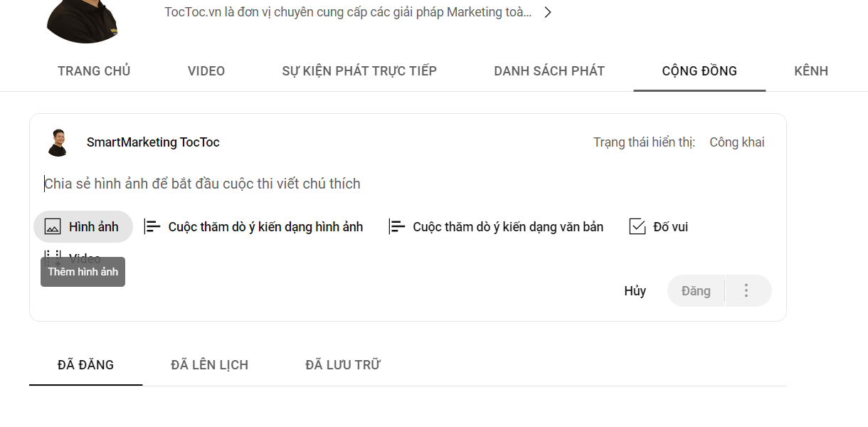The width and height of the screenshot is (868, 427).
Task: Open the Công khai visibility dropdown
Action: [736, 142]
